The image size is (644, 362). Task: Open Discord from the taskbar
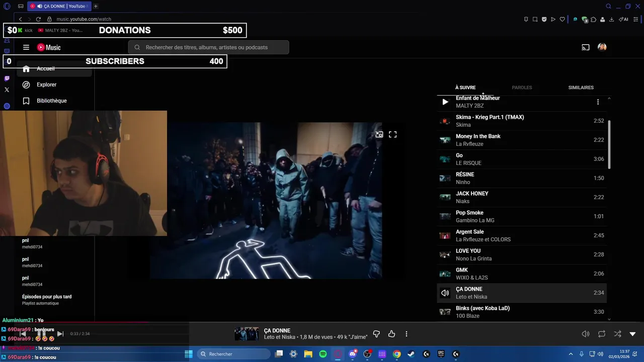tap(352, 354)
